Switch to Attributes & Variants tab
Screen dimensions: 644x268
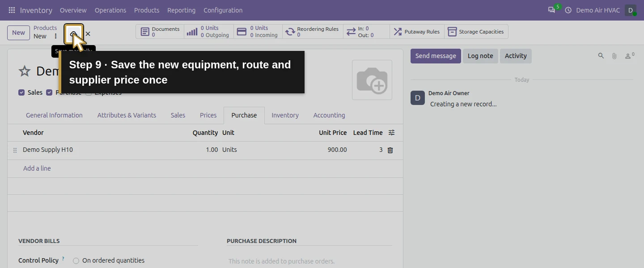127,115
